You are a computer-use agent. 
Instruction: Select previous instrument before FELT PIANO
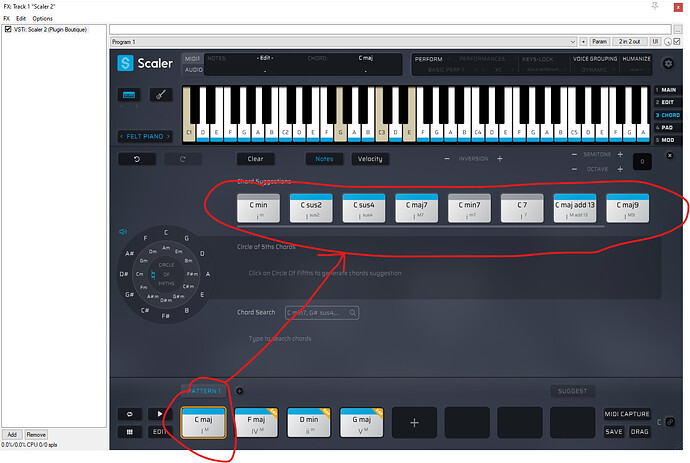(121, 136)
